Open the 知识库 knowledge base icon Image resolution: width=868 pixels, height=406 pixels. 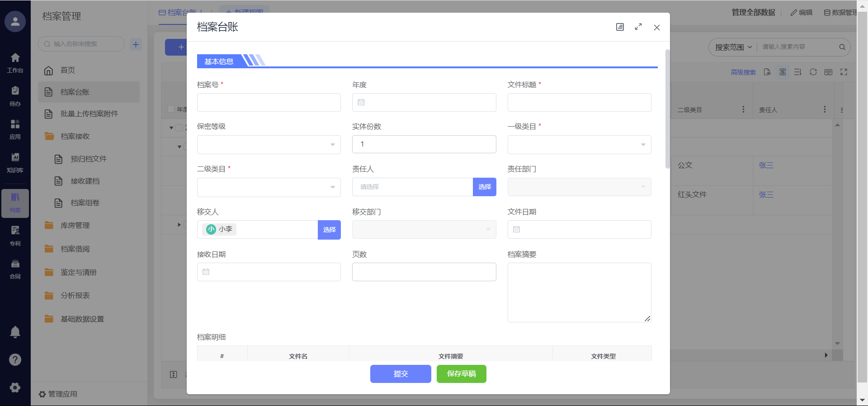[x=15, y=162]
